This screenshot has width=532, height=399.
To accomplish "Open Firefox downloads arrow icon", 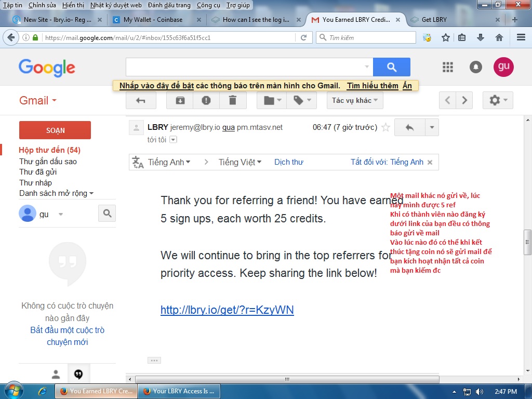I will click(x=481, y=37).
